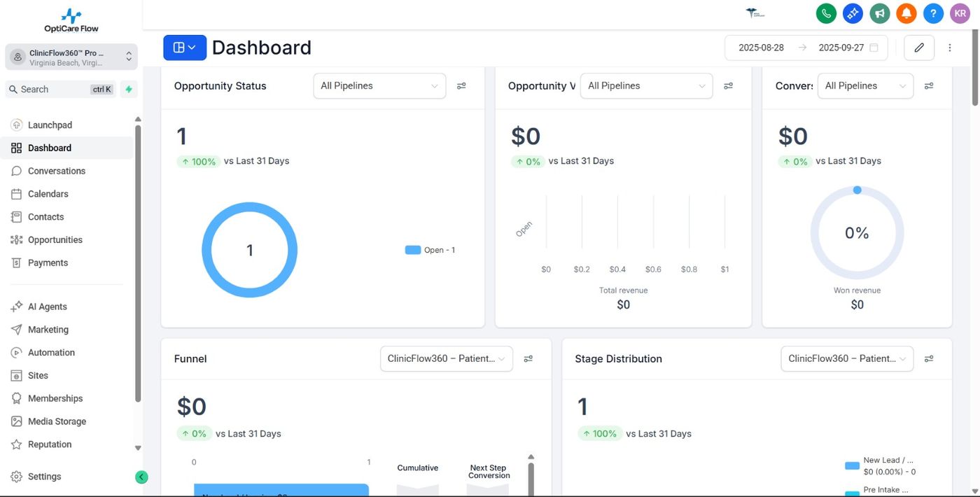The image size is (980, 497).
Task: Open the KR user avatar menu
Action: [x=960, y=13]
